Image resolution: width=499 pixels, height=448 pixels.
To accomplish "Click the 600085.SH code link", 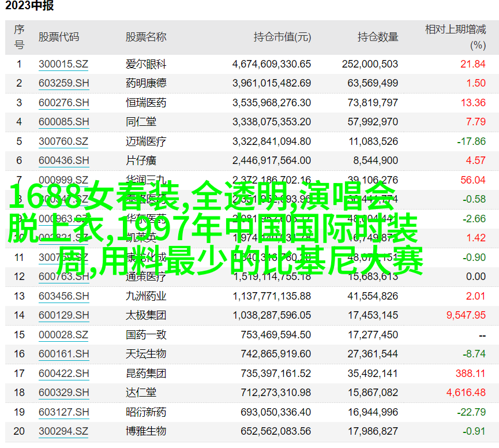I will coord(63,122).
